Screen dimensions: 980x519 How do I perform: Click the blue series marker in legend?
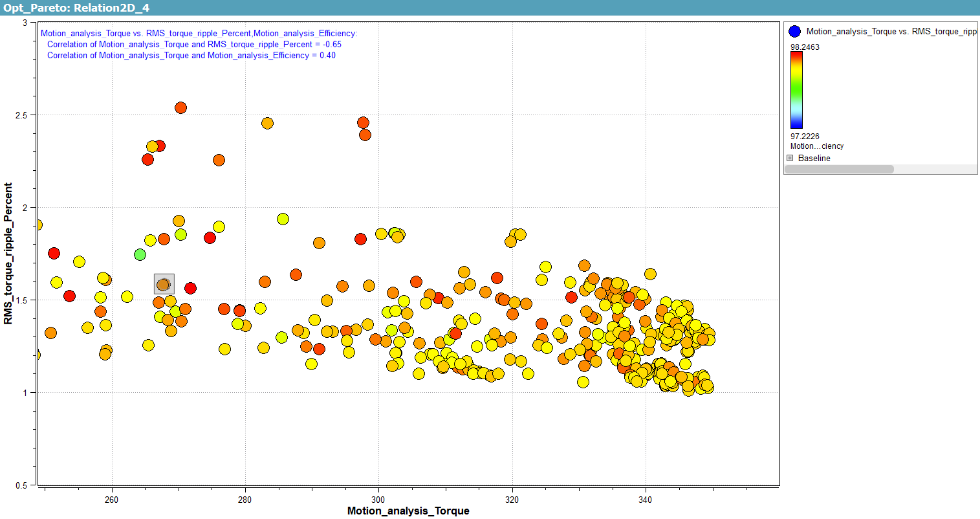[x=795, y=31]
